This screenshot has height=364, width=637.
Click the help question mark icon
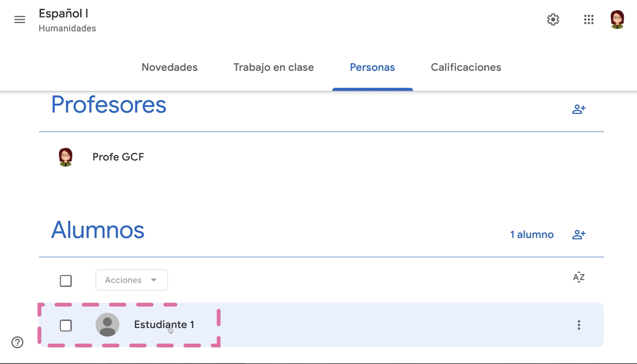[18, 342]
